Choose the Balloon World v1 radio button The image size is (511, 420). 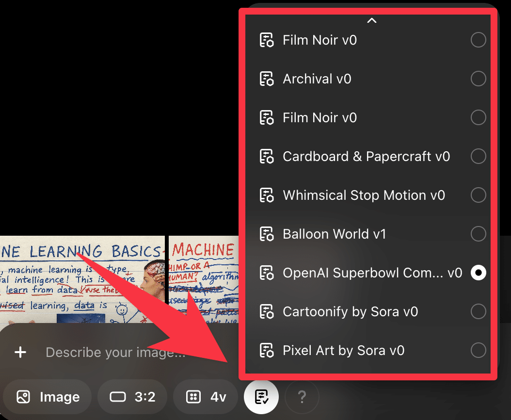point(478,234)
